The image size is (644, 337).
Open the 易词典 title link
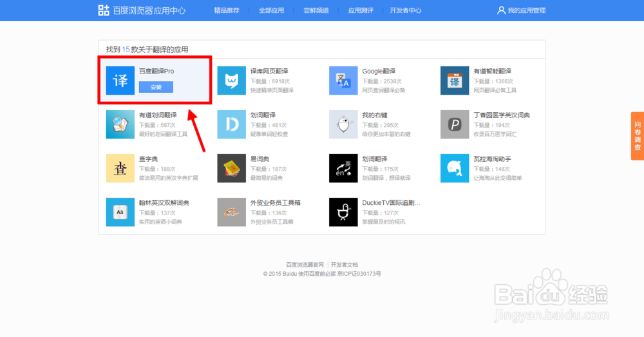pyautogui.click(x=260, y=159)
